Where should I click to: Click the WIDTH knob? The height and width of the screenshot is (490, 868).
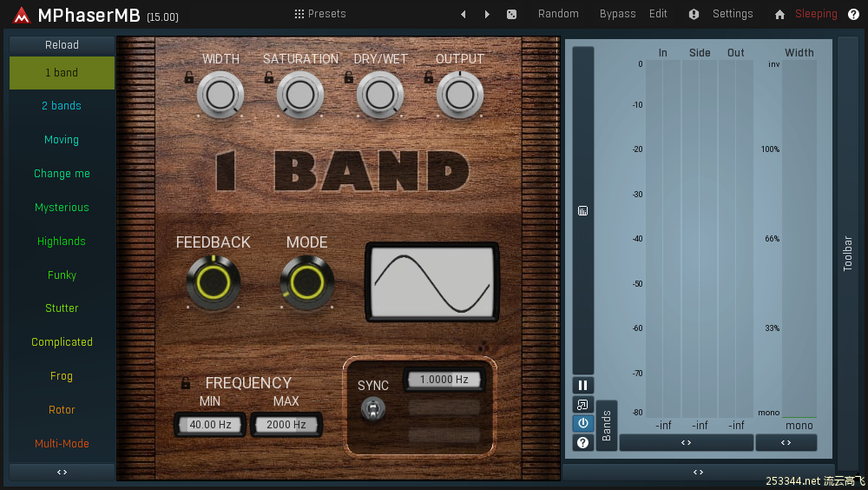[x=220, y=95]
